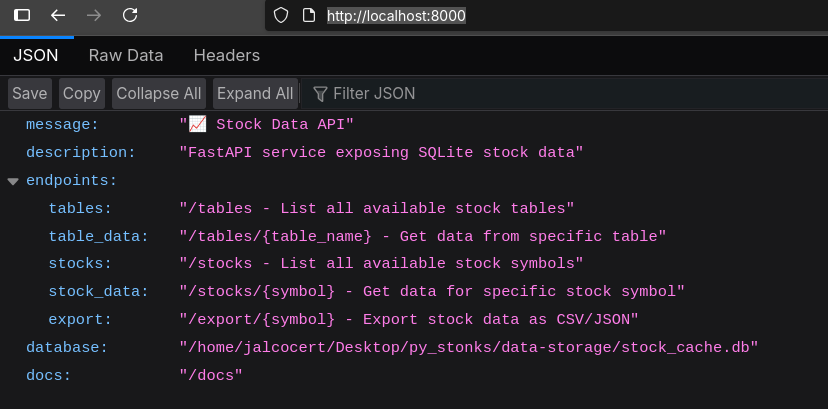Image resolution: width=828 pixels, height=409 pixels.
Task: Go back with the left arrow
Action: click(58, 15)
